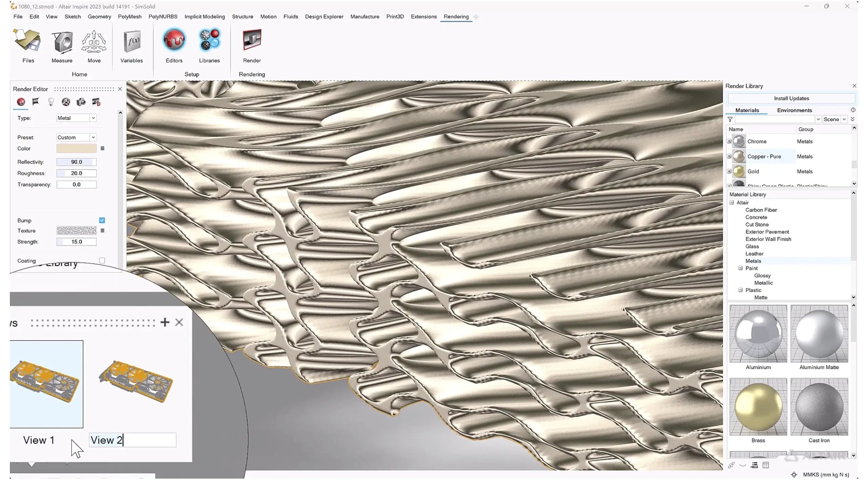Enable the Coating checkbox
Screen dimensions: 868x480
click(102, 261)
